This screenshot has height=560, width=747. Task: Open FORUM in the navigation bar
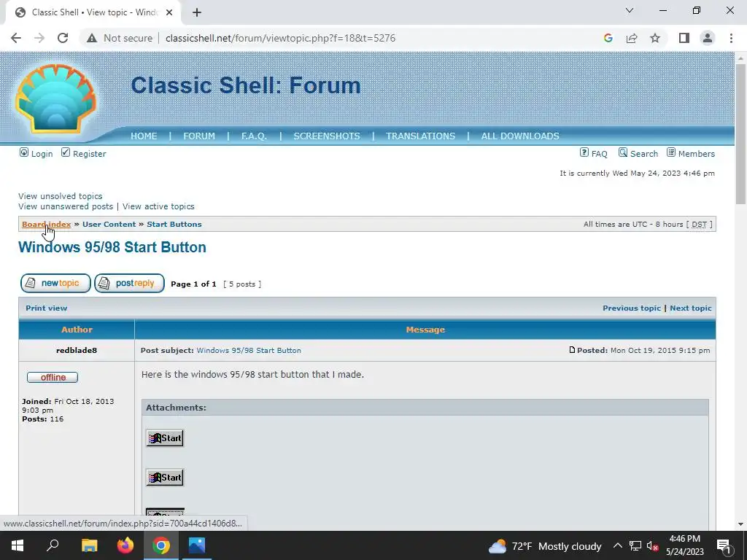pos(199,136)
